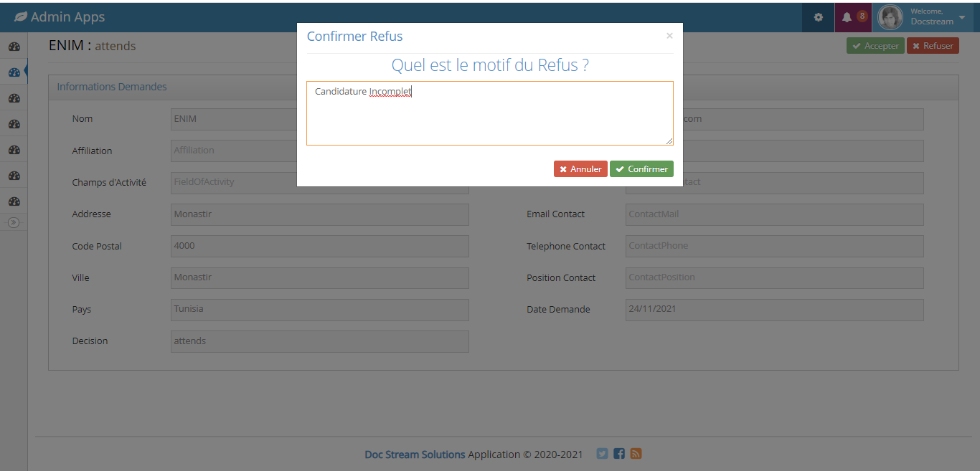This screenshot has height=471, width=980.
Task: Click the 'Date Demande' label
Action: (558, 310)
